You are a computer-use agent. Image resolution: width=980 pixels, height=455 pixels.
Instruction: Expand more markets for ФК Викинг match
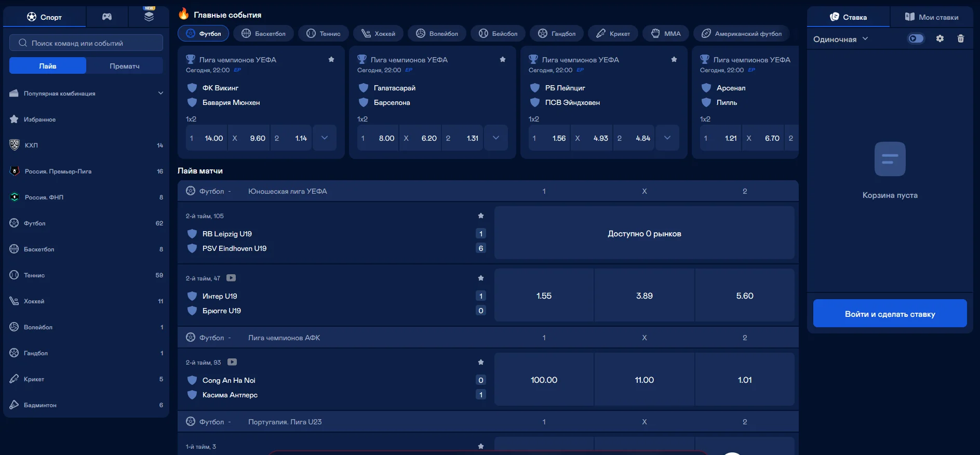click(x=325, y=138)
